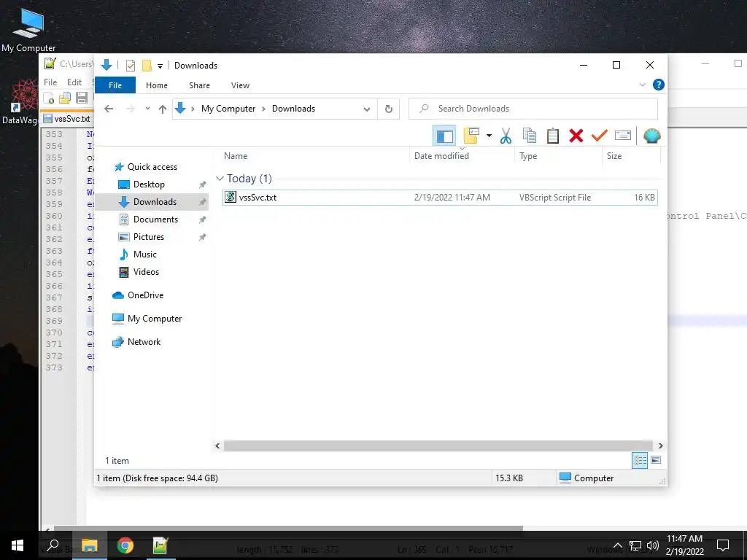Image resolution: width=747 pixels, height=560 pixels.
Task: Click the Classic Shell settings icon
Action: [x=651, y=136]
